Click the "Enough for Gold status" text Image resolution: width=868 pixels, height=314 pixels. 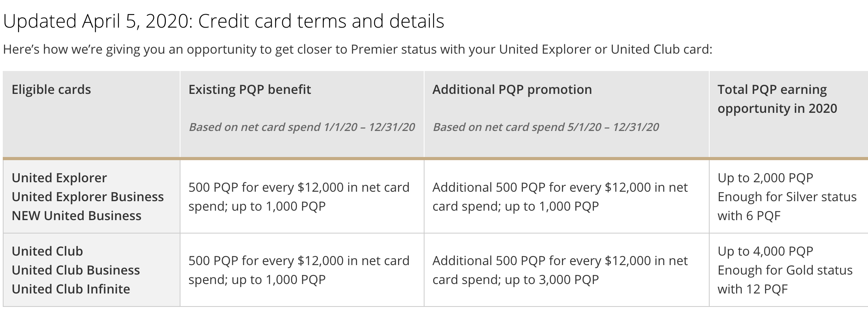click(x=785, y=270)
